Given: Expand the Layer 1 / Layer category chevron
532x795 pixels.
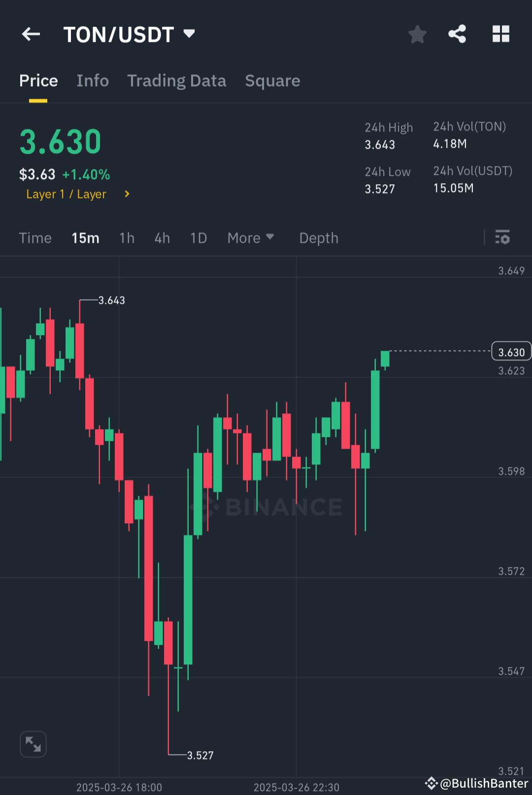Looking at the screenshot, I should (x=127, y=194).
